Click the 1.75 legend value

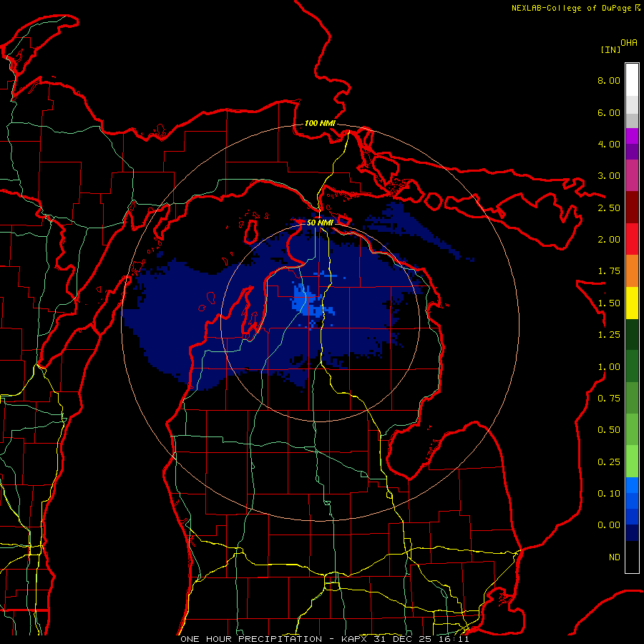pos(609,271)
